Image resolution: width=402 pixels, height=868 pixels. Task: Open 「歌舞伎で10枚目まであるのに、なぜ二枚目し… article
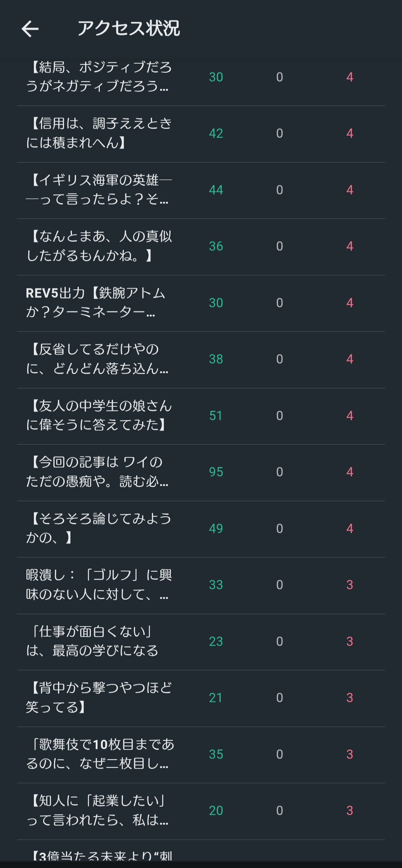(x=100, y=754)
